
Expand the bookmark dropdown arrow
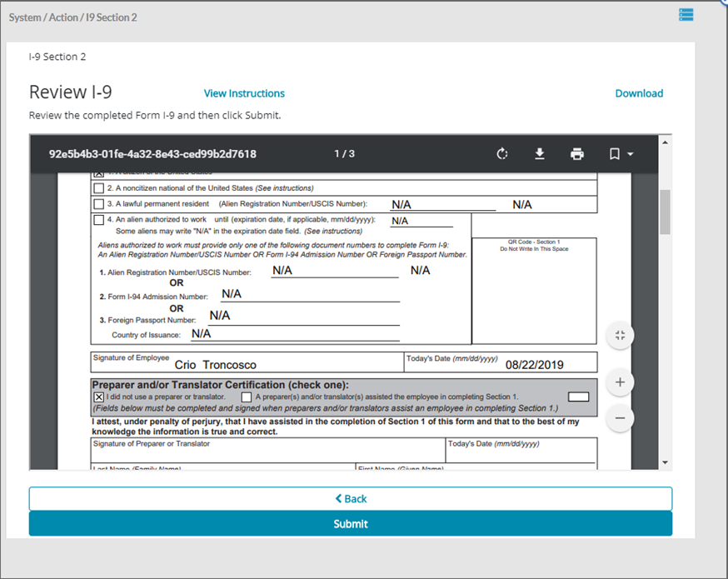630,153
